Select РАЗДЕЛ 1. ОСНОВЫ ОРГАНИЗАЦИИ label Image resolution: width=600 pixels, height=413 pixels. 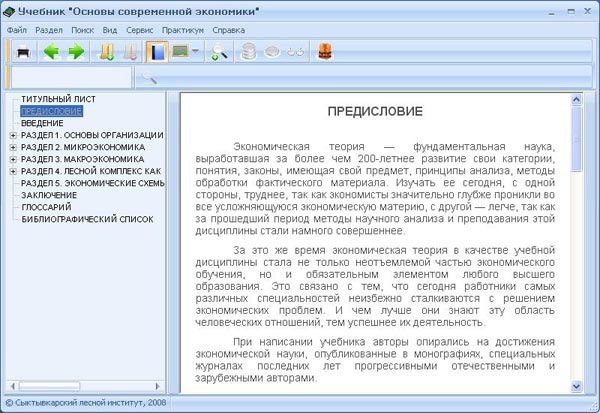tap(92, 135)
